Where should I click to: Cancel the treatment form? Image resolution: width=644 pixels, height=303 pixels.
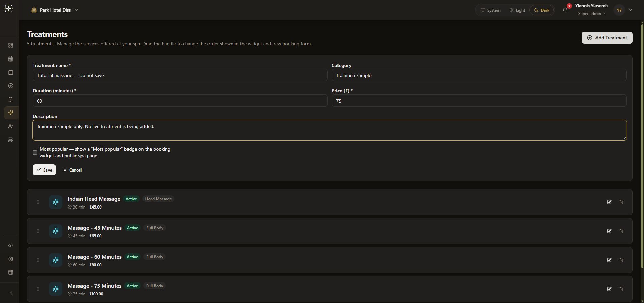coord(72,170)
